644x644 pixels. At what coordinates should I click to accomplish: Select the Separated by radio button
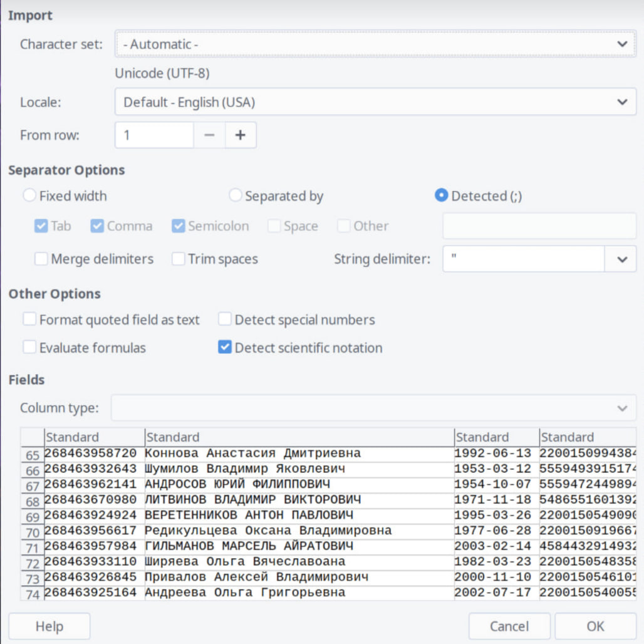[236, 195]
